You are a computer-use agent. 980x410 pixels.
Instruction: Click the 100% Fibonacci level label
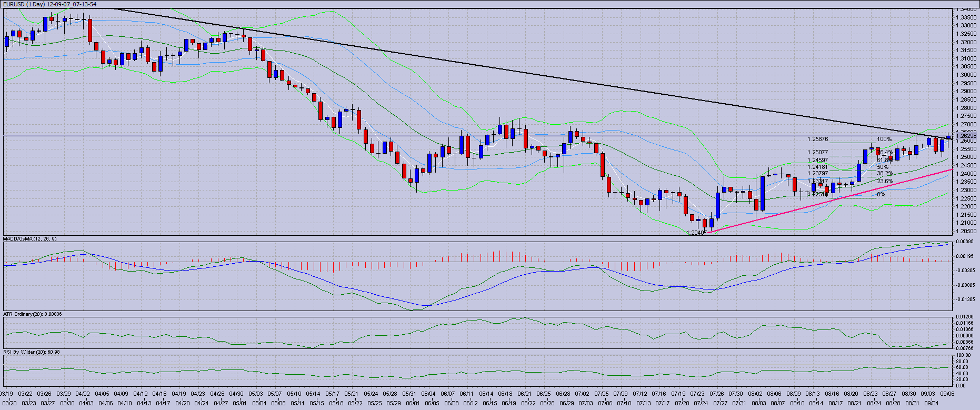pos(884,139)
